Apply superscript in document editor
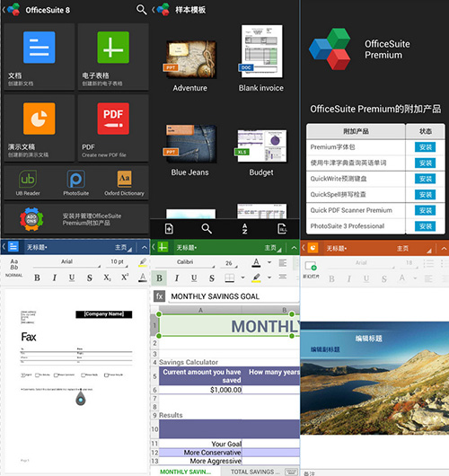Image resolution: width=449 pixels, height=476 pixels. [x=125, y=278]
